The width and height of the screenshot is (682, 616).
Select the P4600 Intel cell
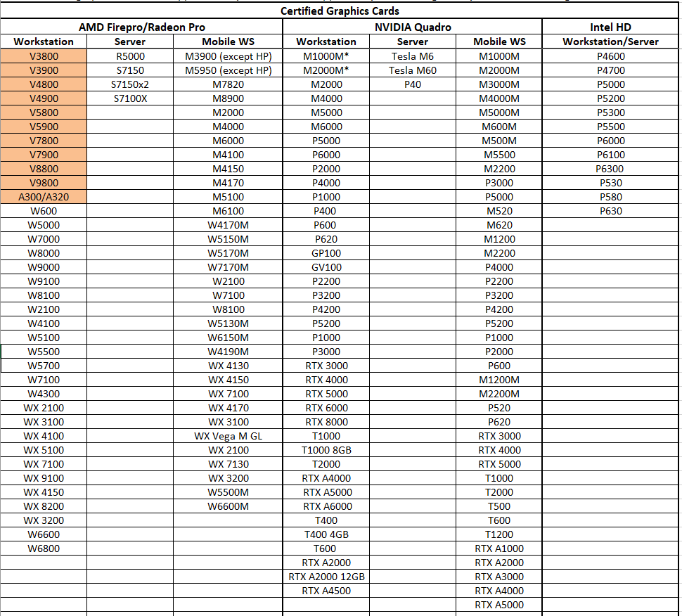[610, 56]
